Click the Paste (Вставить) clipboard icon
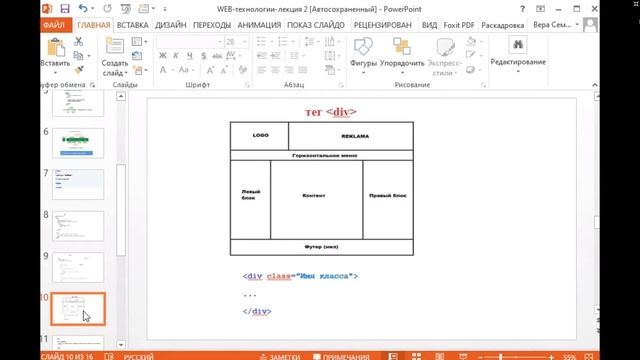This screenshot has height=360, width=640. coord(56,48)
